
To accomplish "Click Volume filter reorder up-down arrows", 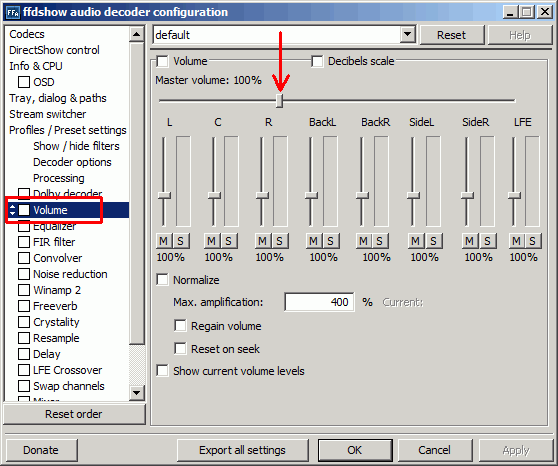I will click(12, 210).
